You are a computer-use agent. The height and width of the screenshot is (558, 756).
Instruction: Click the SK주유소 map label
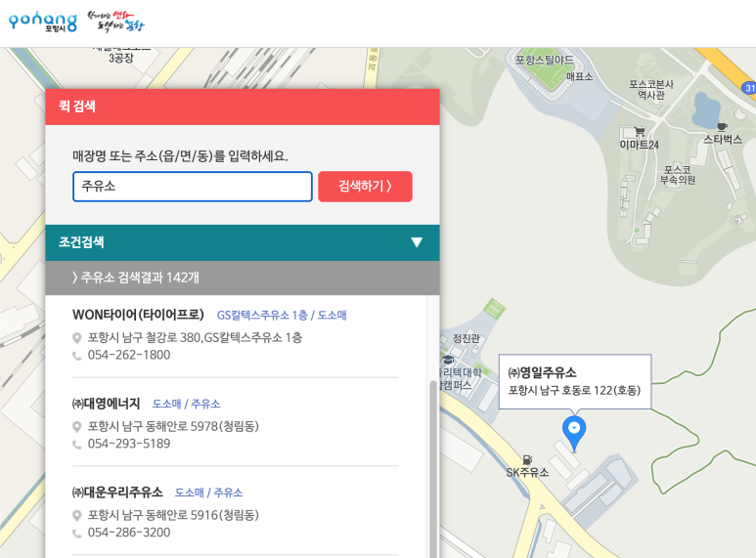pos(527,473)
